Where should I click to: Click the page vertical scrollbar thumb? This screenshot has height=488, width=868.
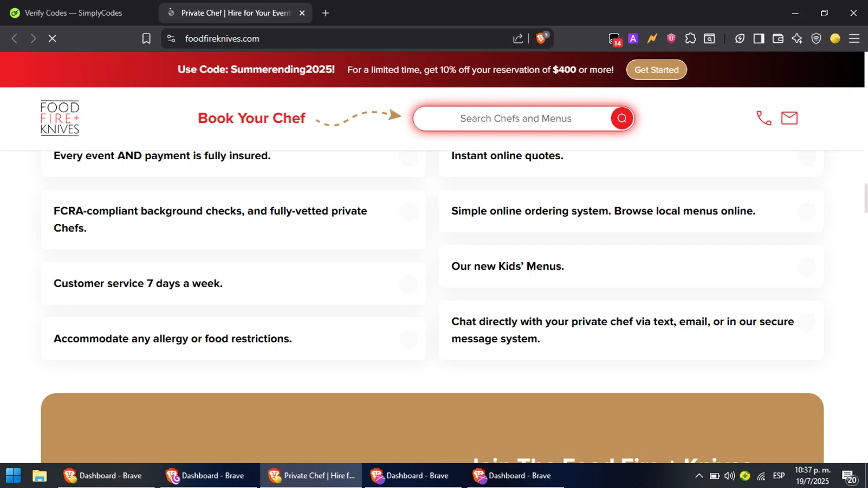click(866, 198)
